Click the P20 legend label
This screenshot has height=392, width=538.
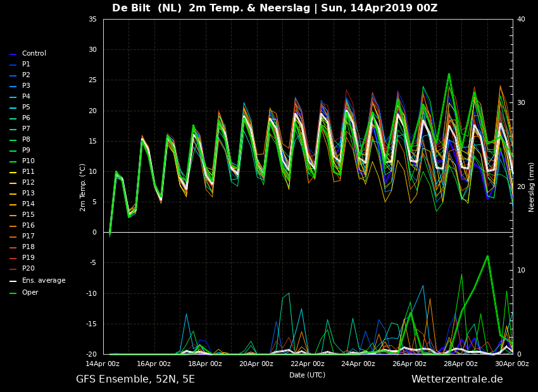pos(28,268)
